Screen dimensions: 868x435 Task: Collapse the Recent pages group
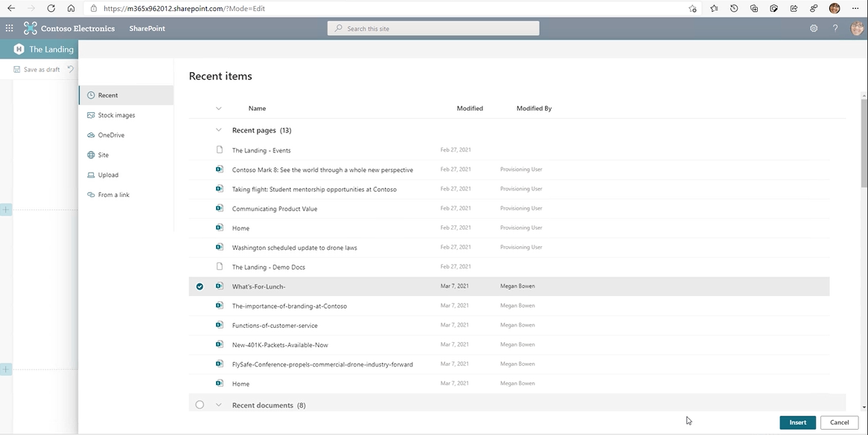(219, 130)
